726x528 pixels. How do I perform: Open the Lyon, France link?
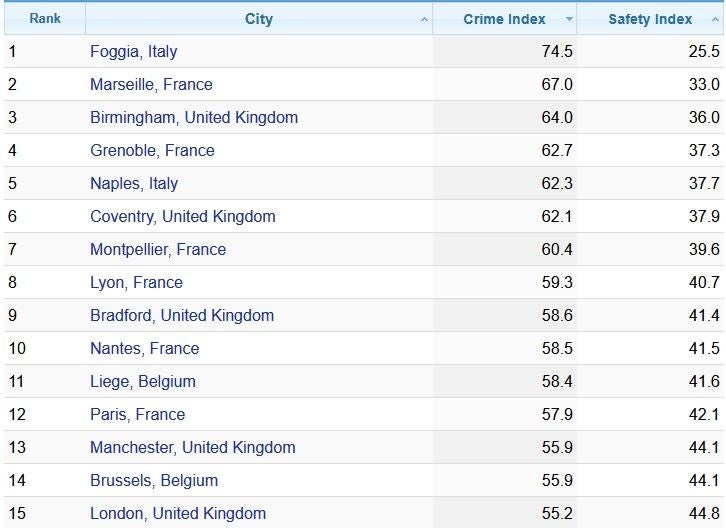pyautogui.click(x=137, y=283)
